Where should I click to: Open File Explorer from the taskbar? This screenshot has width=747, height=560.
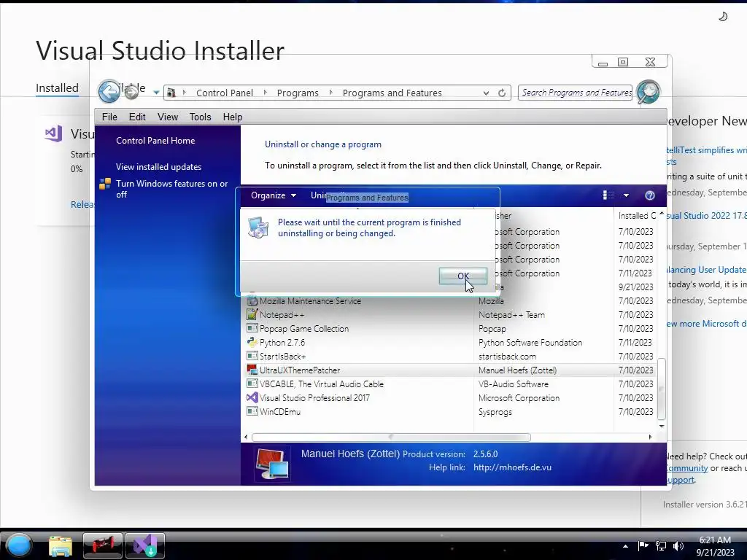[x=61, y=545]
